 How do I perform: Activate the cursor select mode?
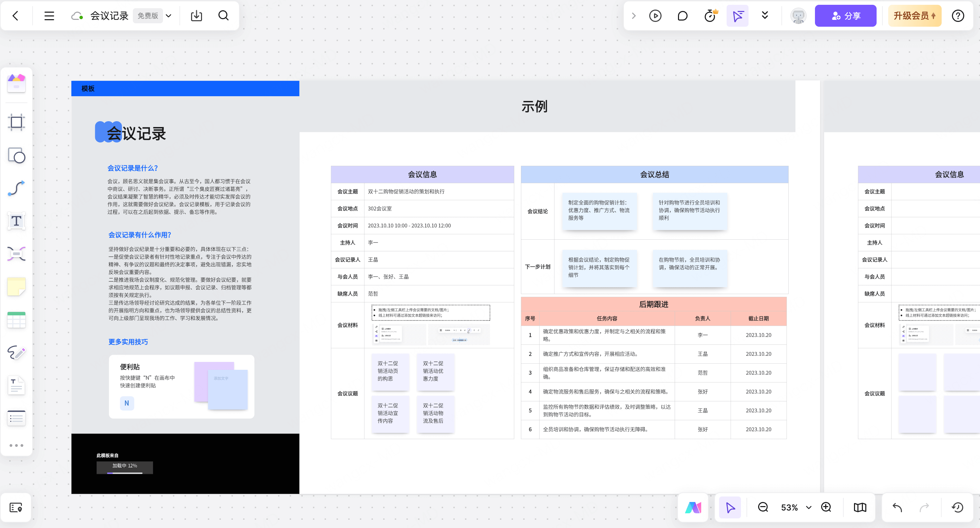click(x=730, y=507)
